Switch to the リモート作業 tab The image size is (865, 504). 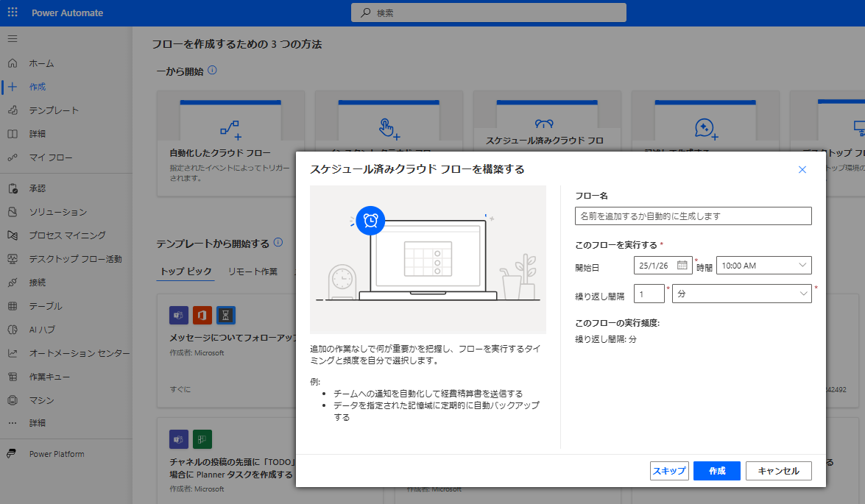point(253,271)
